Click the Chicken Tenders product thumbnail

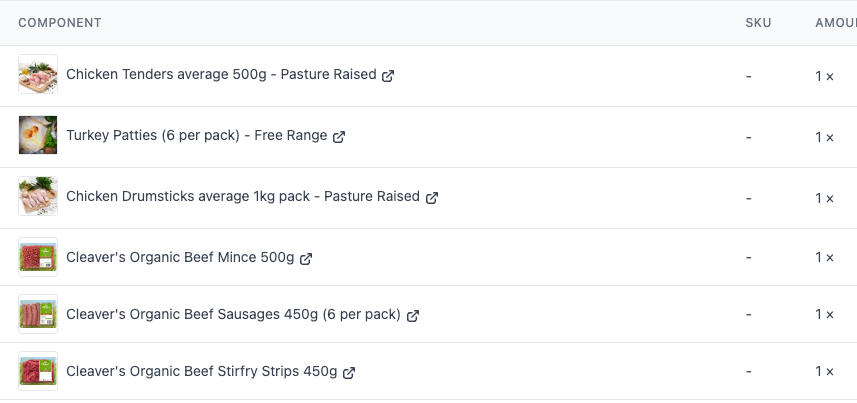pyautogui.click(x=38, y=75)
